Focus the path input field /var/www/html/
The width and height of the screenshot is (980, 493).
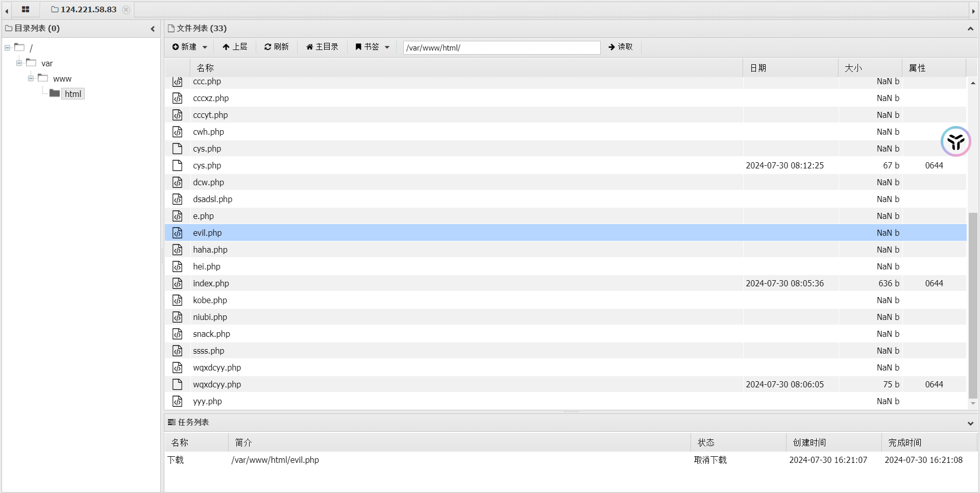pyautogui.click(x=502, y=47)
